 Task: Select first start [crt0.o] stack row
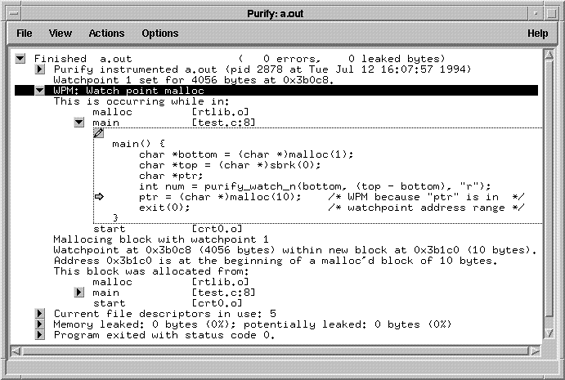point(168,229)
